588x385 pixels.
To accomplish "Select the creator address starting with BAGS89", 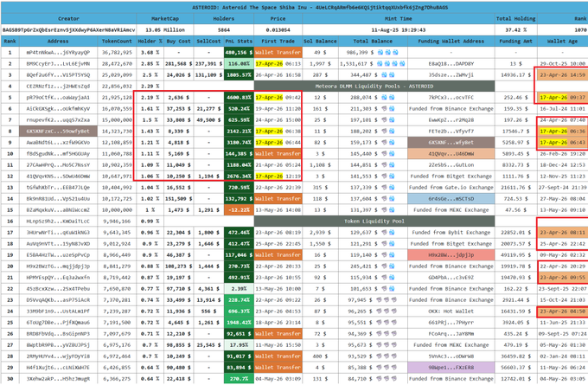I will tap(68, 30).
